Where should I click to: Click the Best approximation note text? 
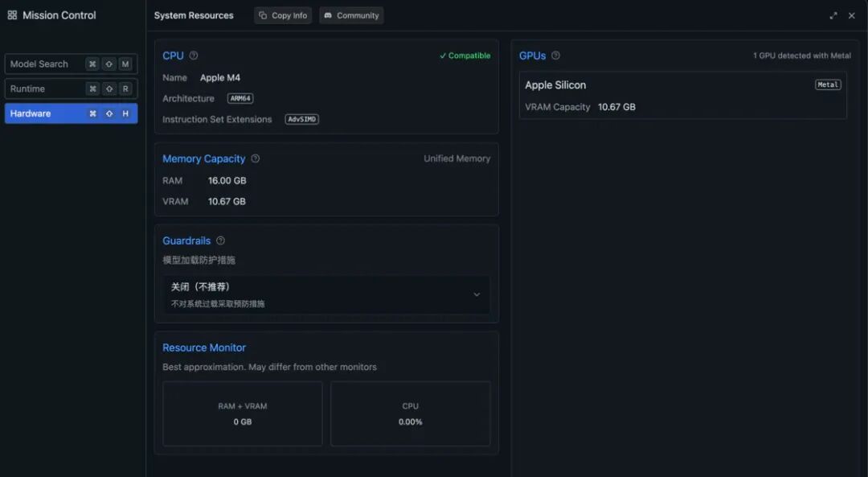coord(269,367)
